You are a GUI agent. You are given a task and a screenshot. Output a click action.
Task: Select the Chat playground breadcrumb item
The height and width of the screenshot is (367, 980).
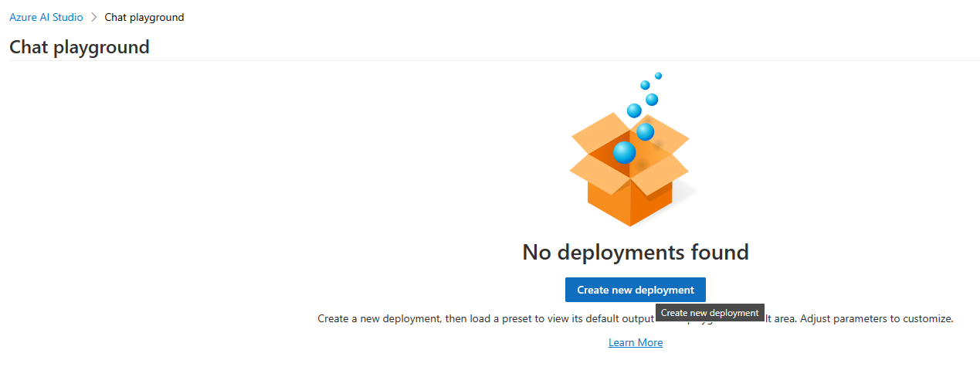click(144, 17)
